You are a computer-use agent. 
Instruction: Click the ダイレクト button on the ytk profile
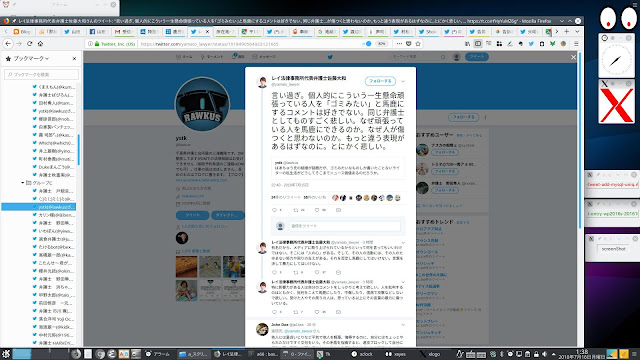[228, 215]
